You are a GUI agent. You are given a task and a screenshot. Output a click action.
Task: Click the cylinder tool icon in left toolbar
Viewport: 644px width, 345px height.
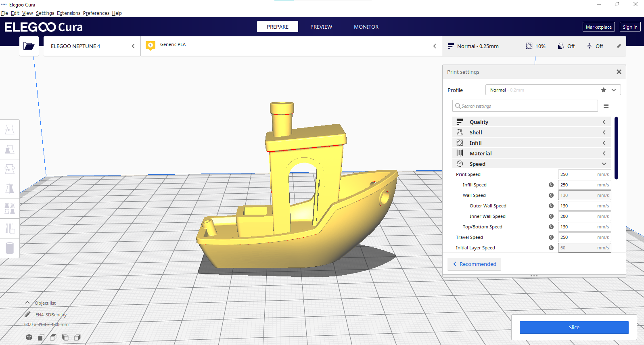10,248
